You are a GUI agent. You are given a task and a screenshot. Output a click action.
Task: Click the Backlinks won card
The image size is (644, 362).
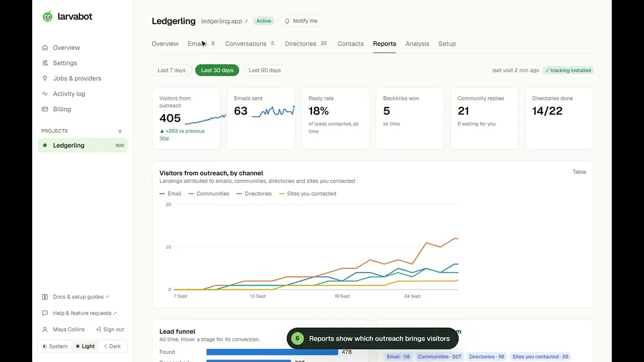[410, 119]
